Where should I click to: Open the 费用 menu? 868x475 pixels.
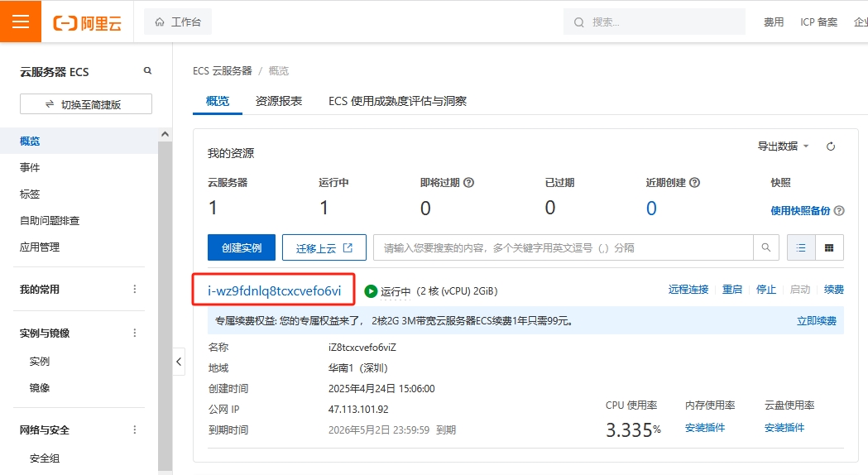[x=774, y=22]
